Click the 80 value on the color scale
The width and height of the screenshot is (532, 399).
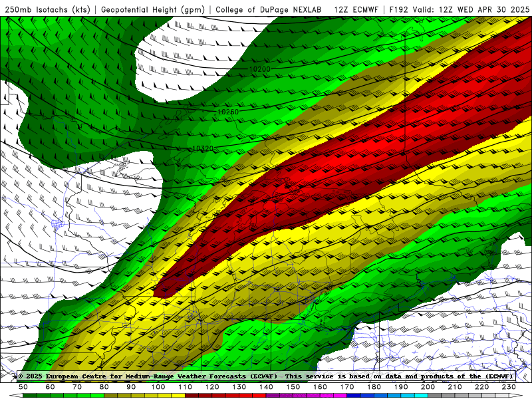coord(104,387)
